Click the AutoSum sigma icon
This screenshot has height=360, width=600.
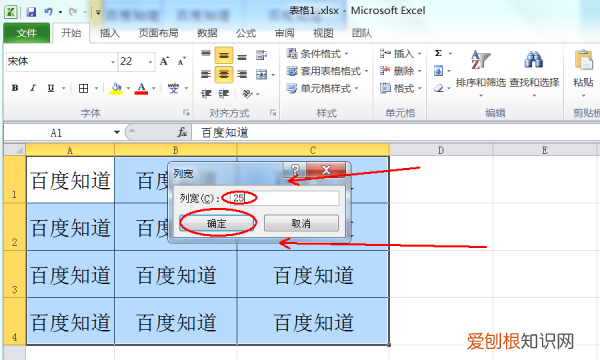pyautogui.click(x=439, y=53)
